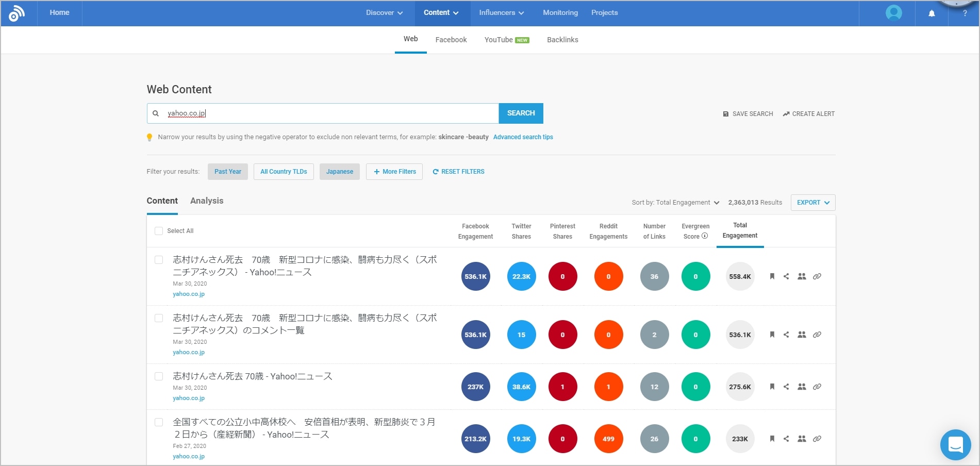Screen dimensions: 980x466
Task: Bookmark the 558.4K engagement article
Action: point(772,276)
